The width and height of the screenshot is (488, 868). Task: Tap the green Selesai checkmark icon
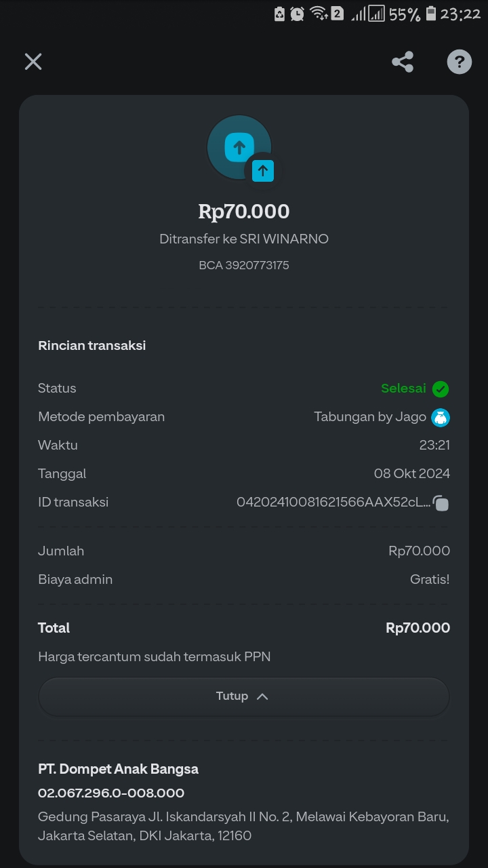441,389
